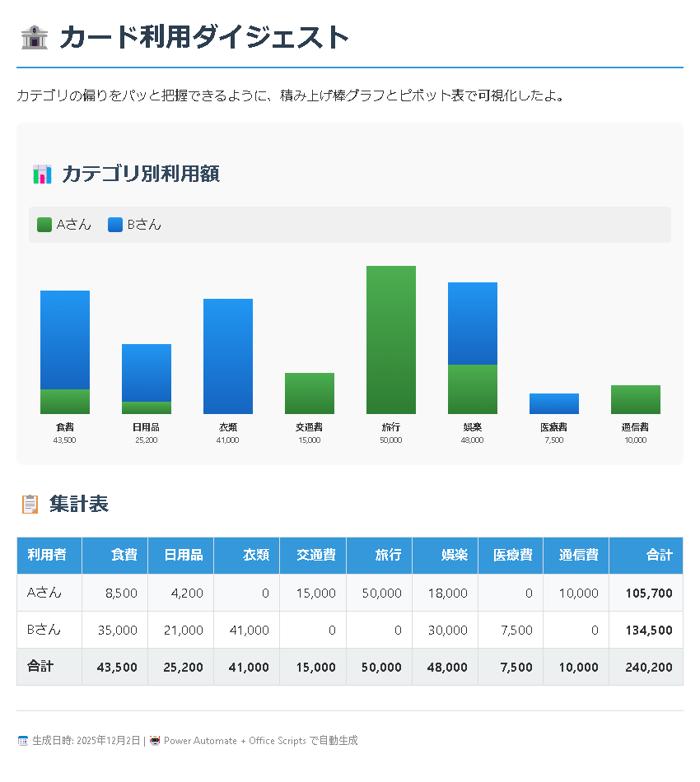Click the 105,700 total for Aさん
This screenshot has height=782, width=700.
(646, 593)
